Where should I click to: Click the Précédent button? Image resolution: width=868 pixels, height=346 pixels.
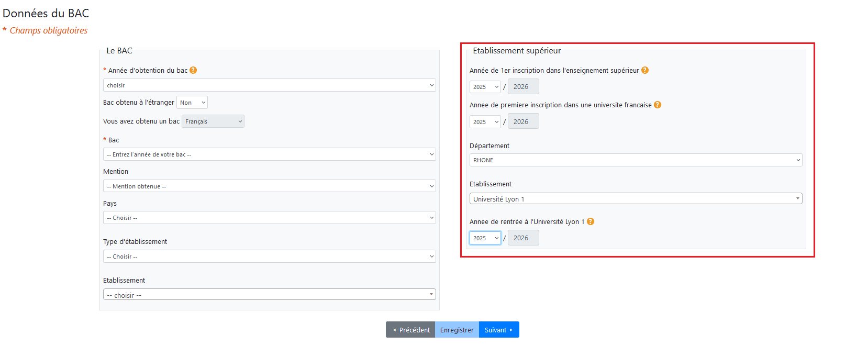pyautogui.click(x=410, y=330)
